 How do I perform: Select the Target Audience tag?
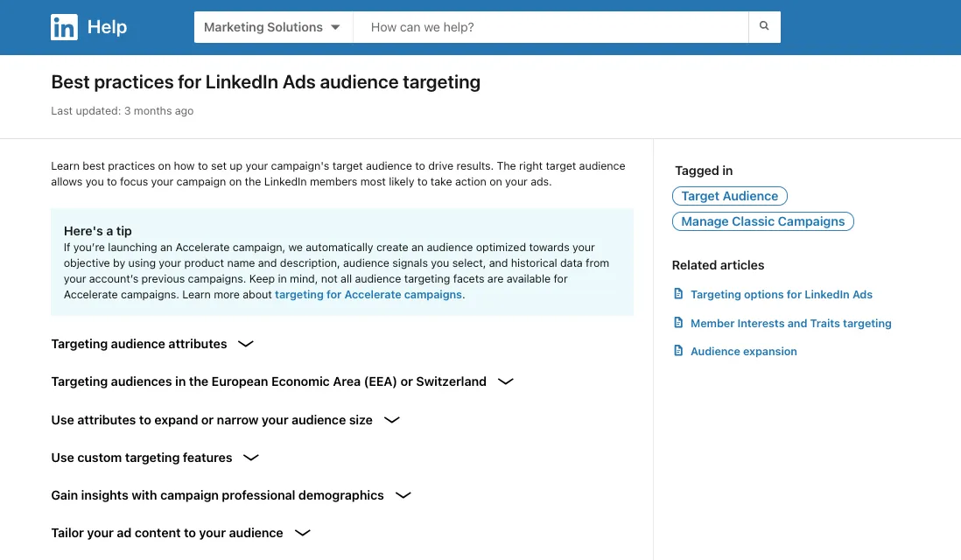click(729, 195)
